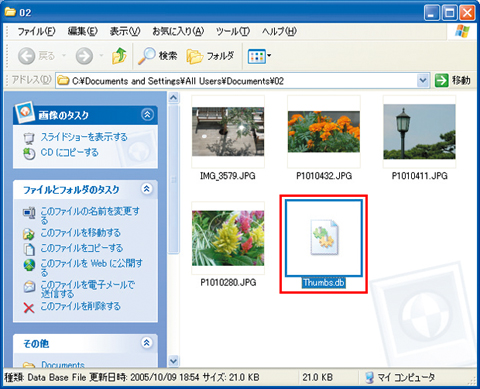480x389 pixels.
Task: Click the IMG_3579.JPG file name
Action: 228,176
